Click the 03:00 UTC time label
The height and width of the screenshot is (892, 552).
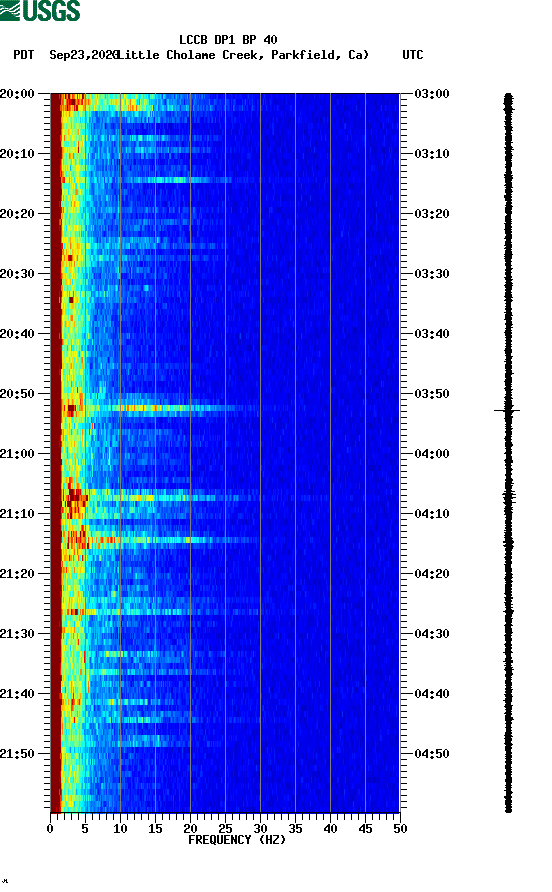[x=432, y=94]
